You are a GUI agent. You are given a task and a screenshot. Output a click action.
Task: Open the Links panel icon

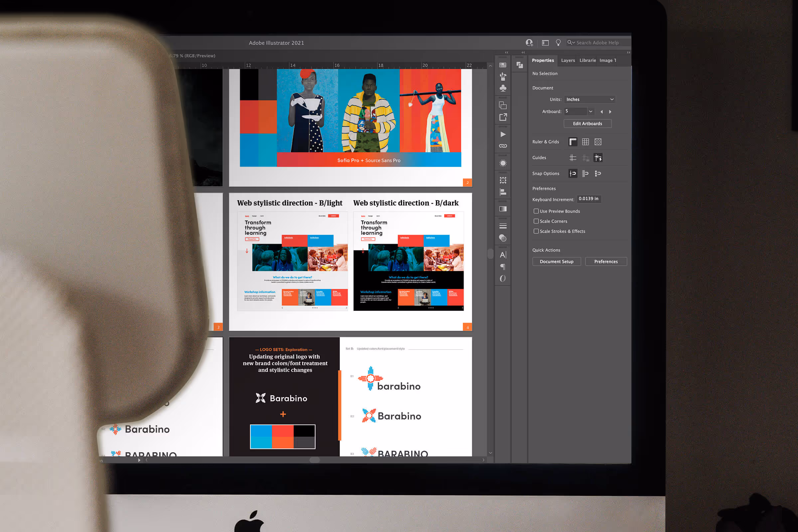click(x=503, y=146)
